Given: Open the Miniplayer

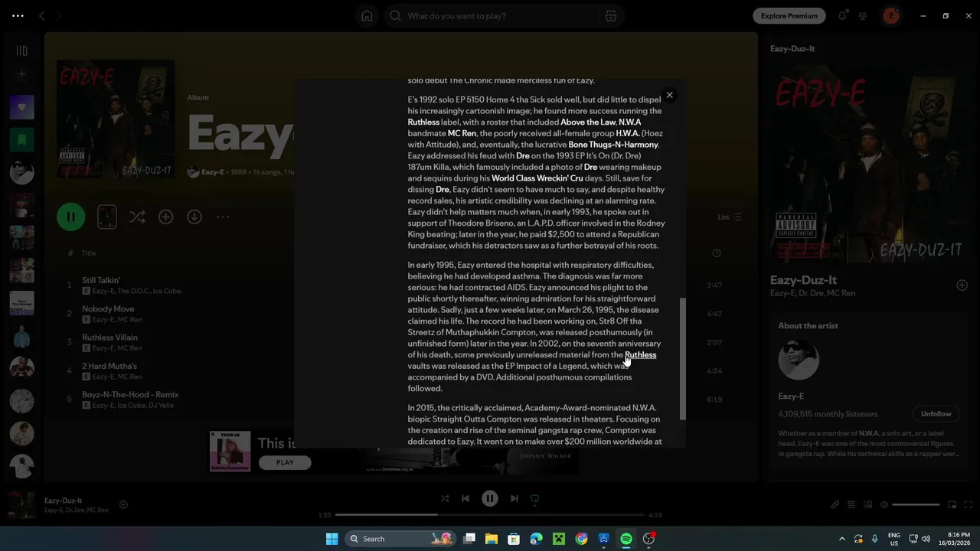Looking at the screenshot, I should coord(952,504).
